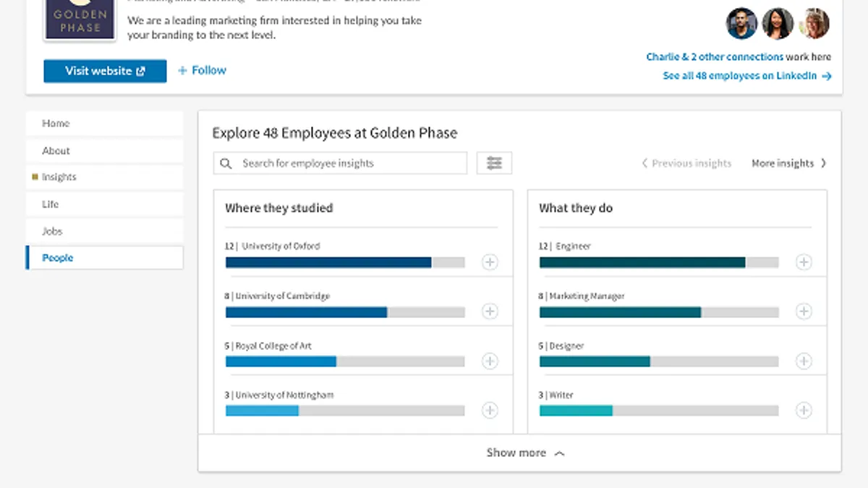Image resolution: width=868 pixels, height=488 pixels.
Task: Click the plus icon in the Engineer row
Action: [x=804, y=262]
